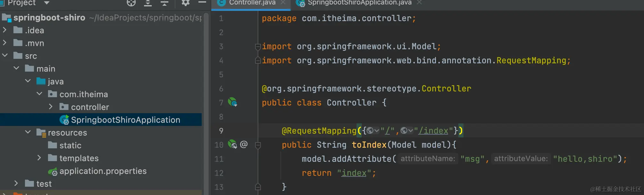Click the src folder icon

(18, 56)
